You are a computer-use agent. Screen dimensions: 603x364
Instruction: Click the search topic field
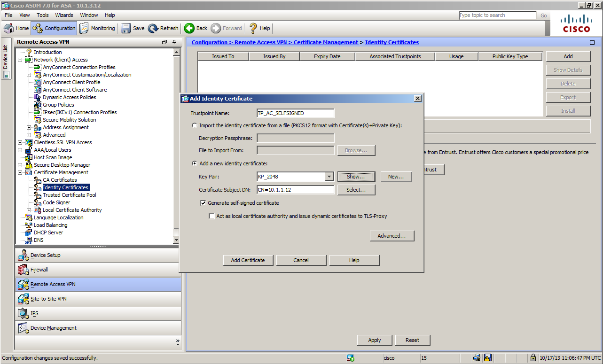[498, 15]
